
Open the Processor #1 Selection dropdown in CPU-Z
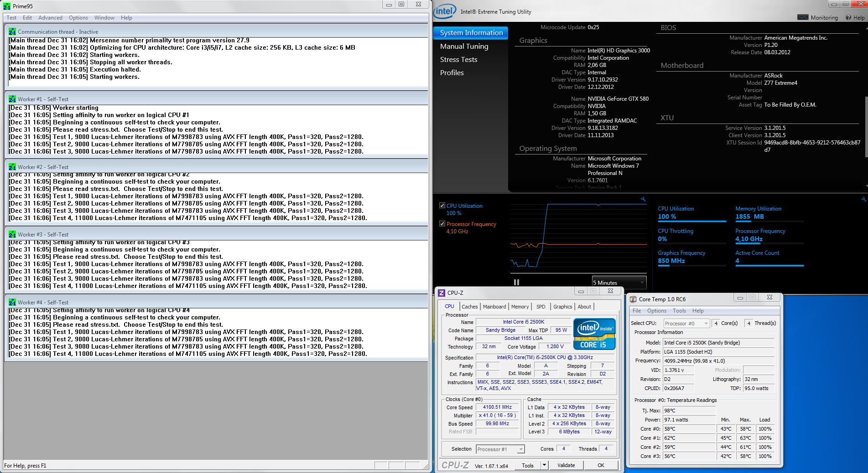500,449
